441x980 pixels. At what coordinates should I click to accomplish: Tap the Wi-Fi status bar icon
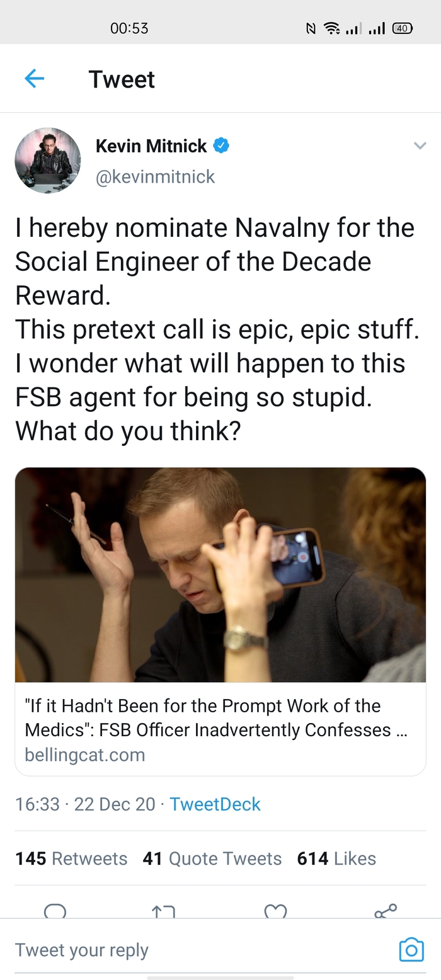331,28
